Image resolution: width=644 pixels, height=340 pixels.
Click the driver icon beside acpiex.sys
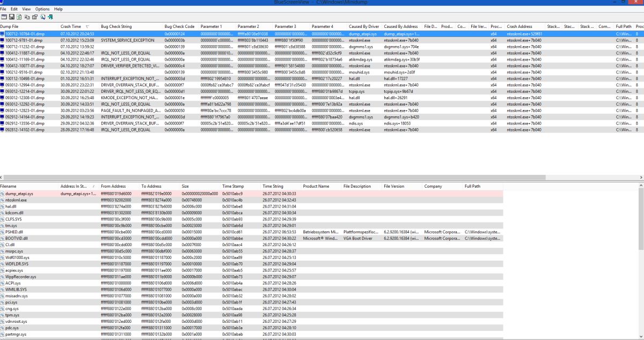pos(2,270)
